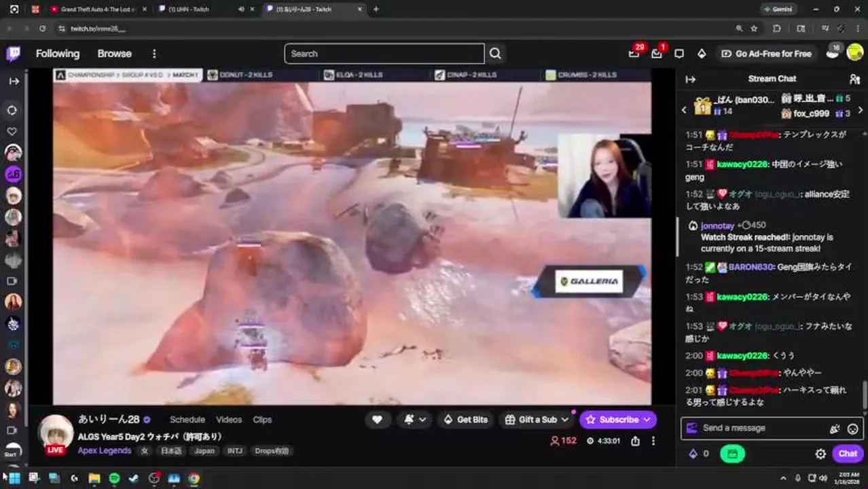Viewport: 868px width, 489px height.
Task: Open the stream more options dots
Action: 653,441
